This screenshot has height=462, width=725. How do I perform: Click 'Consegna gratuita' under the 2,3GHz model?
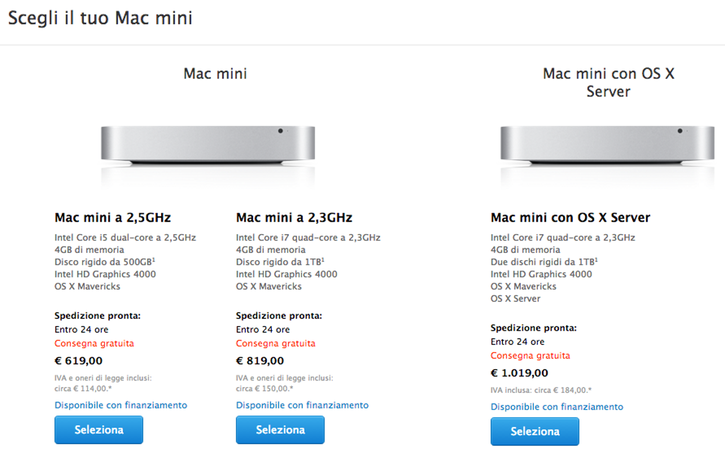[x=276, y=343]
